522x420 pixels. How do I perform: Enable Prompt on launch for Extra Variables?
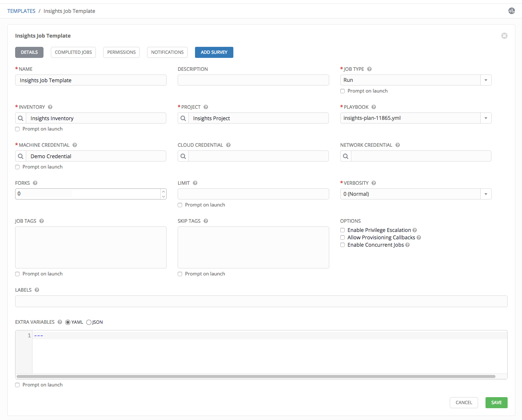tap(17, 385)
